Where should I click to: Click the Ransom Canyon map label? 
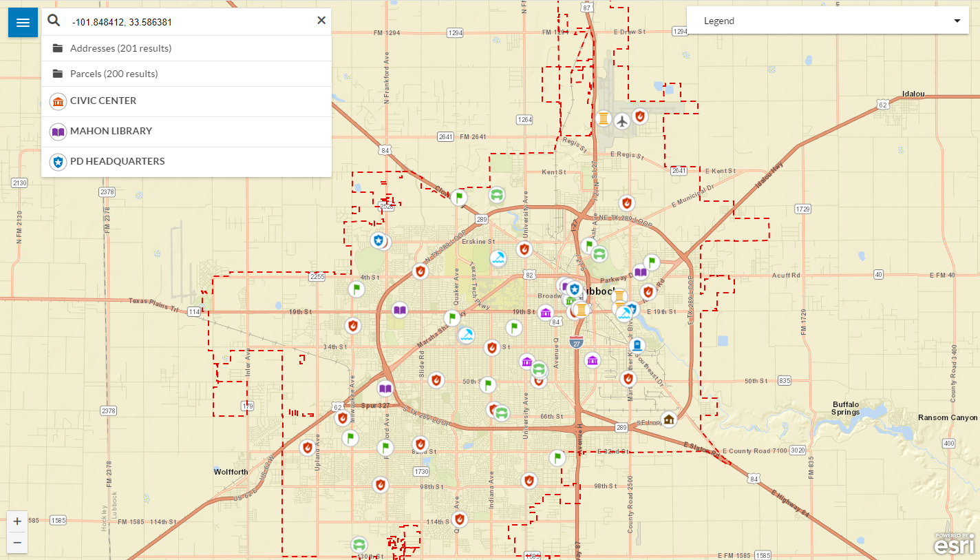click(x=948, y=417)
